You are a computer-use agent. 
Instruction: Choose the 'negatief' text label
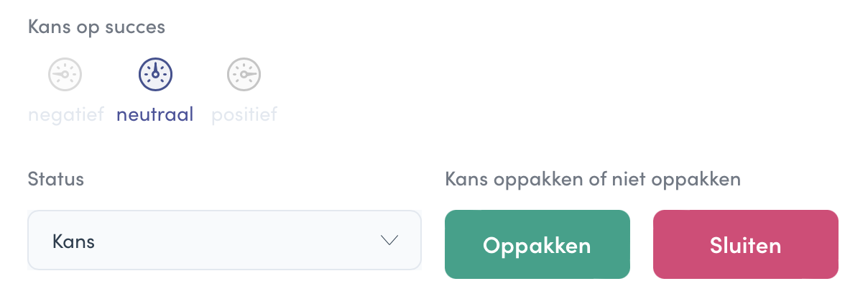click(x=66, y=114)
